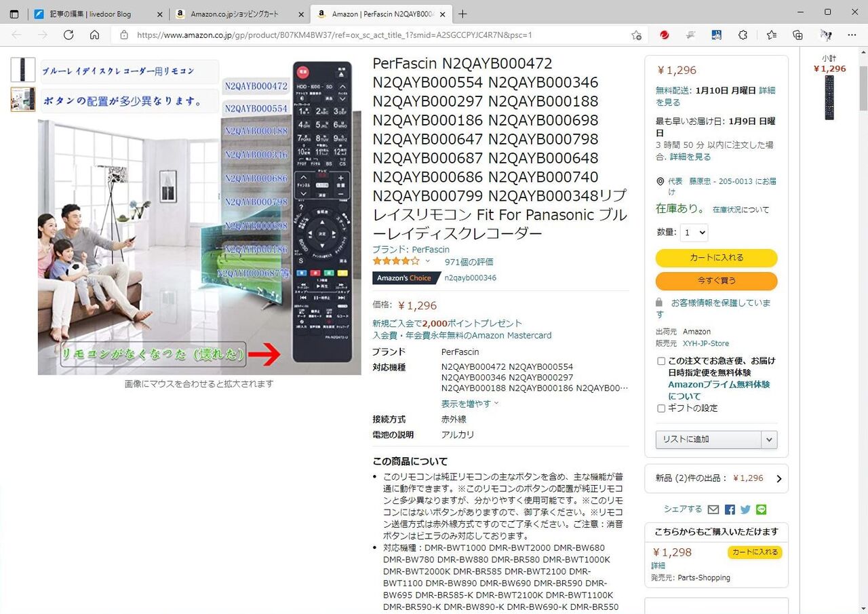Open the Extensions puzzle menu

743,35
